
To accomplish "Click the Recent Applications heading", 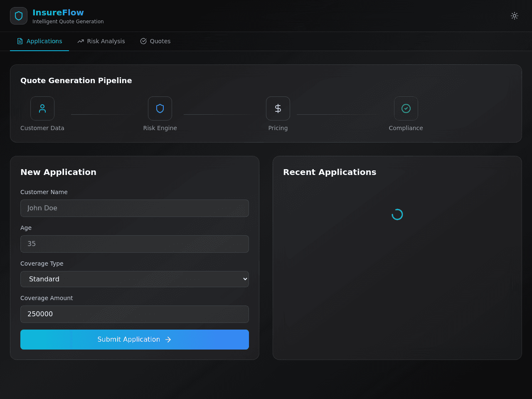I will pyautogui.click(x=330, y=172).
